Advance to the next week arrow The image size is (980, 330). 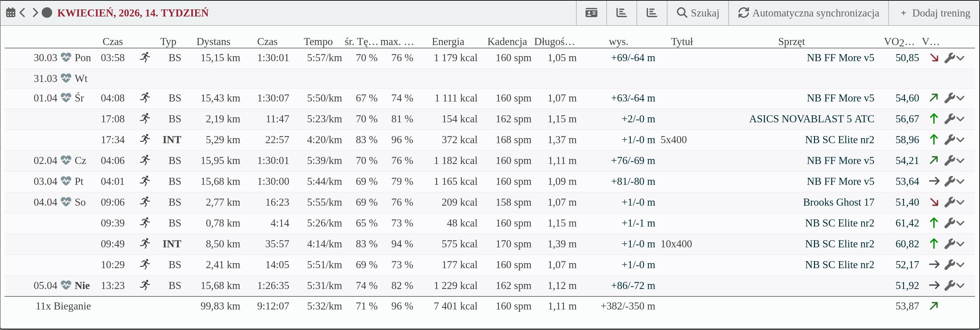coord(35,13)
